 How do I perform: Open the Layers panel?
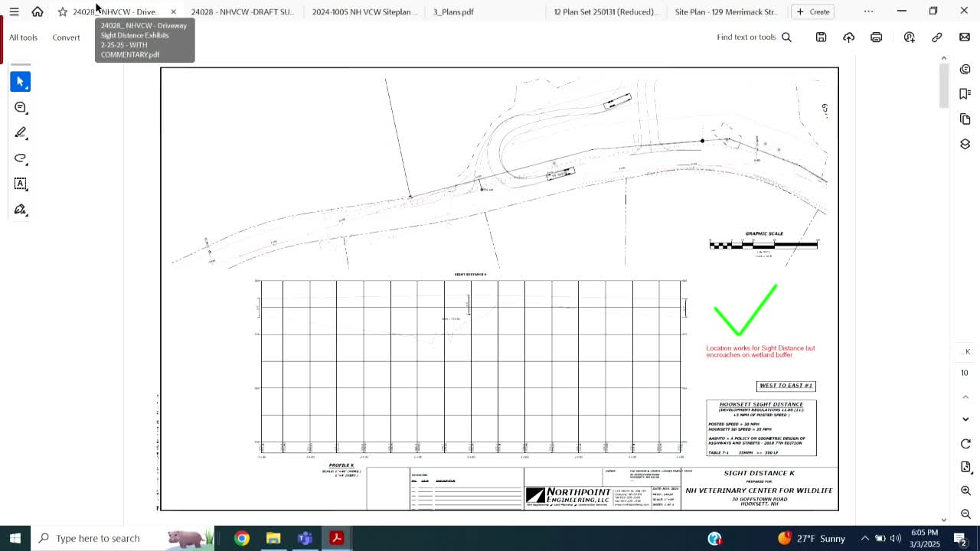point(965,144)
